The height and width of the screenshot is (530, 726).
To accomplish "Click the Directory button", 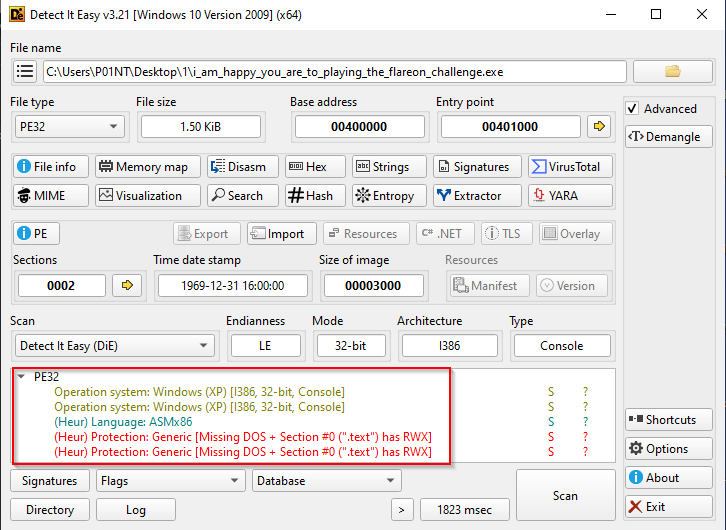I will pos(50,509).
